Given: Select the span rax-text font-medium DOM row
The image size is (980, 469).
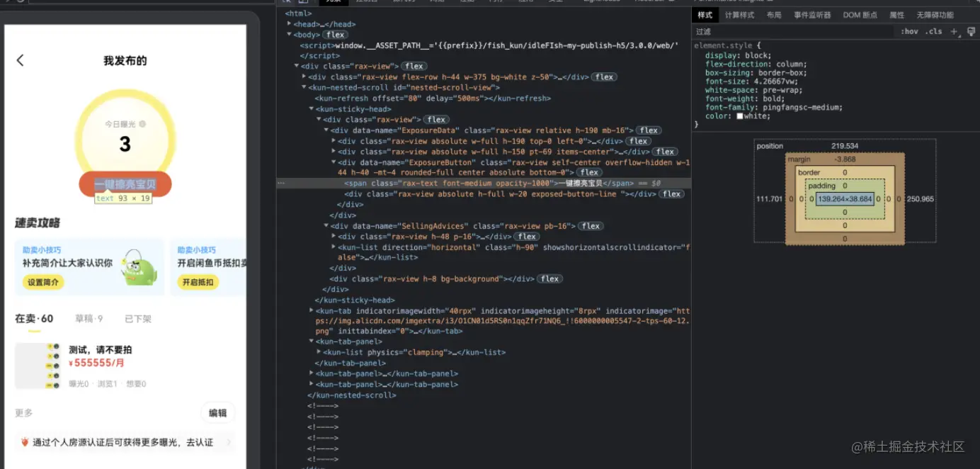Looking at the screenshot, I should coord(484,183).
